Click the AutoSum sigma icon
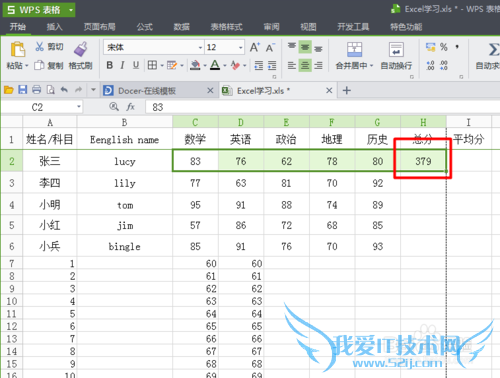 (x=494, y=50)
